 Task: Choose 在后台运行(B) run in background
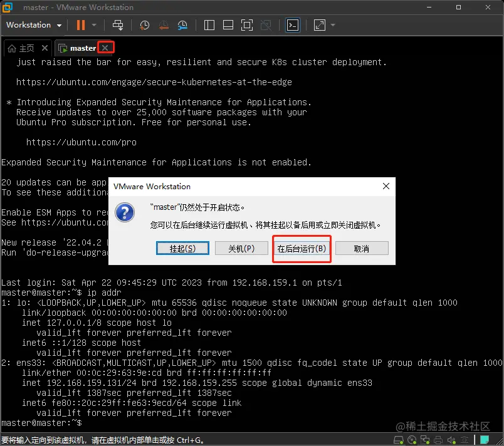pyautogui.click(x=302, y=248)
